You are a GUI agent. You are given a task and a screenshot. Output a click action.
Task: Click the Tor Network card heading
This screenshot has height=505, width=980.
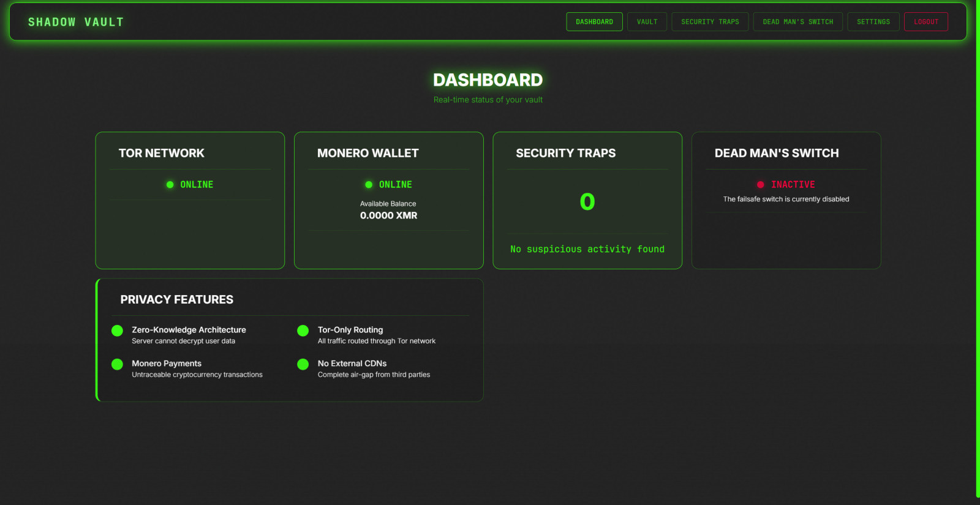[162, 153]
